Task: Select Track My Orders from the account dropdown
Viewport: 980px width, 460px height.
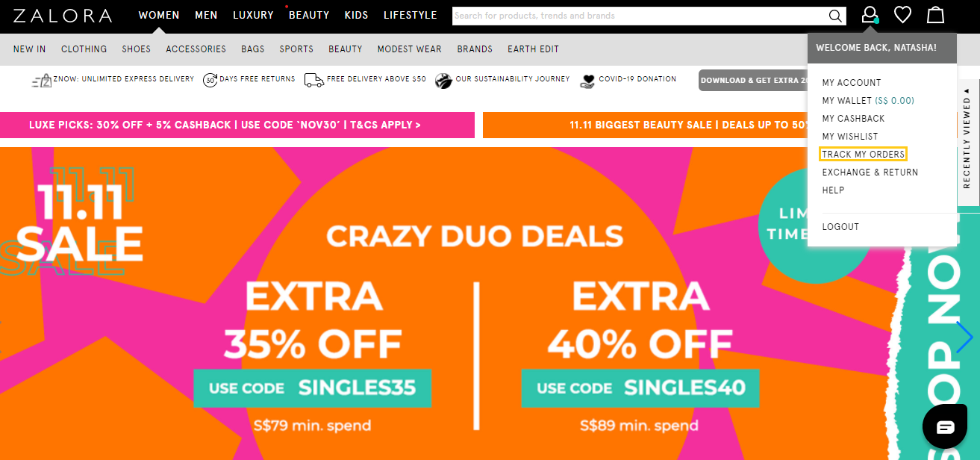Action: point(863,154)
